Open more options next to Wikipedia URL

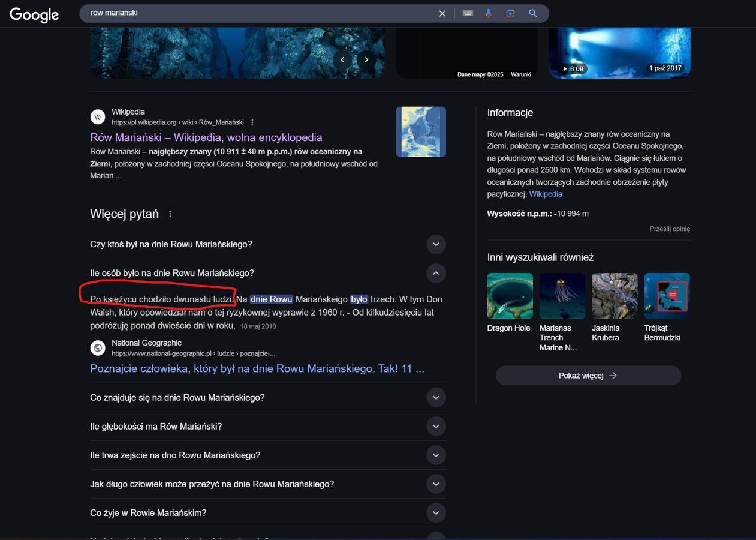pos(252,122)
